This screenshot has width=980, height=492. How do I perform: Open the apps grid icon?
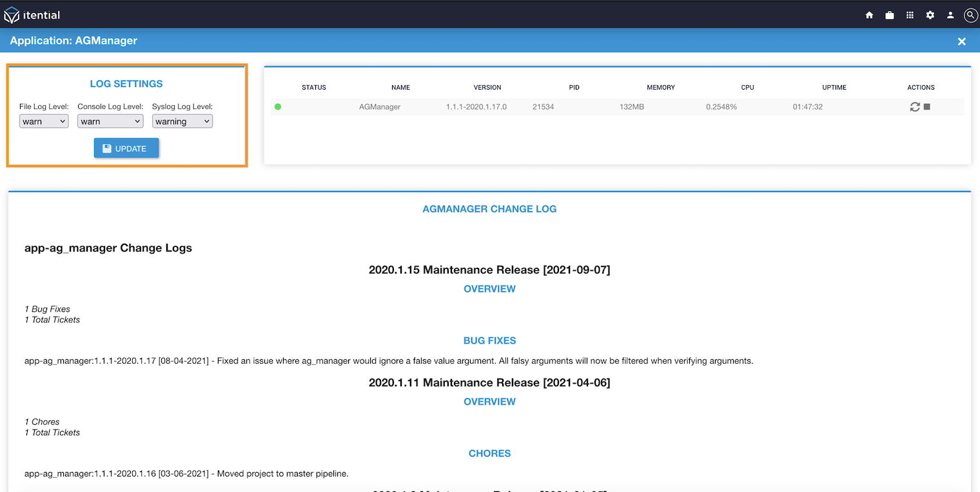[x=910, y=15]
